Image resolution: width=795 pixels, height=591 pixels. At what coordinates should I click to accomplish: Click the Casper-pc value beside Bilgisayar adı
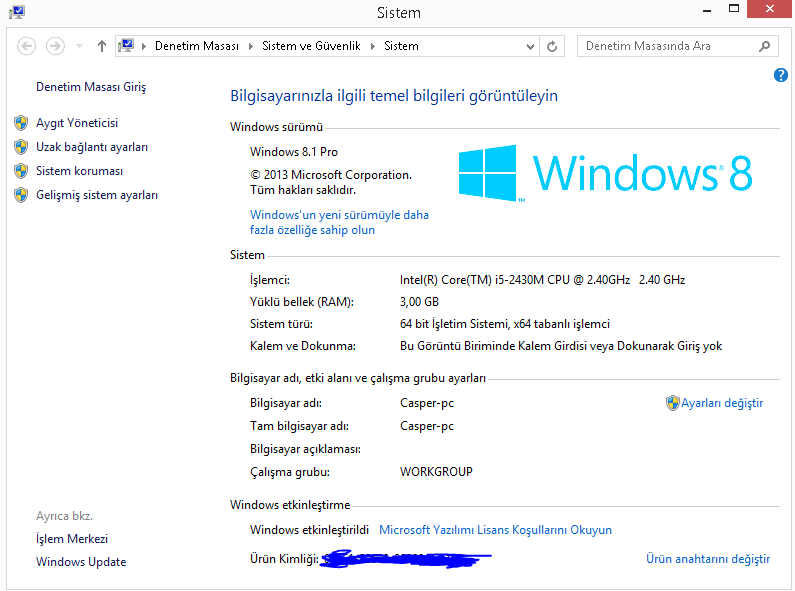point(426,403)
